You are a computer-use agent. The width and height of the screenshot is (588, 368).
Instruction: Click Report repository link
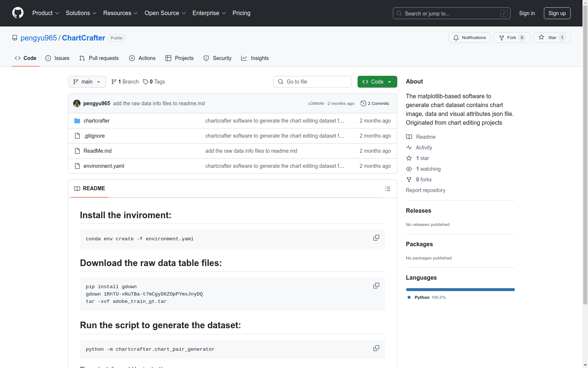426,190
